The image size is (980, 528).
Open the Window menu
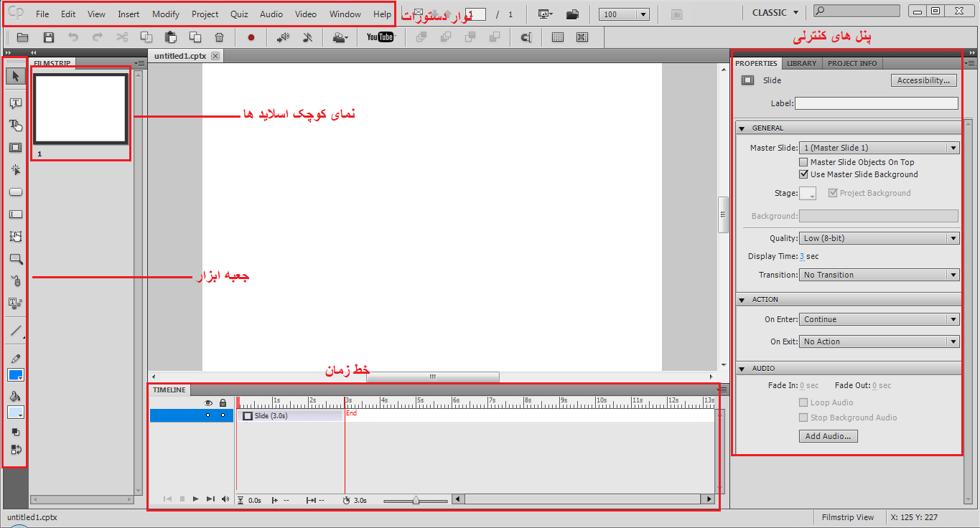(x=345, y=14)
